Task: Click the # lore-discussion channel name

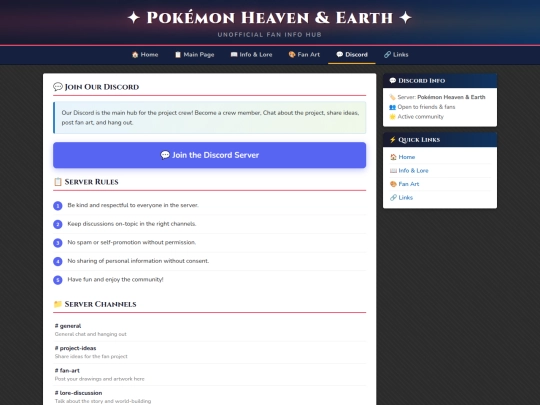Action: [79, 393]
